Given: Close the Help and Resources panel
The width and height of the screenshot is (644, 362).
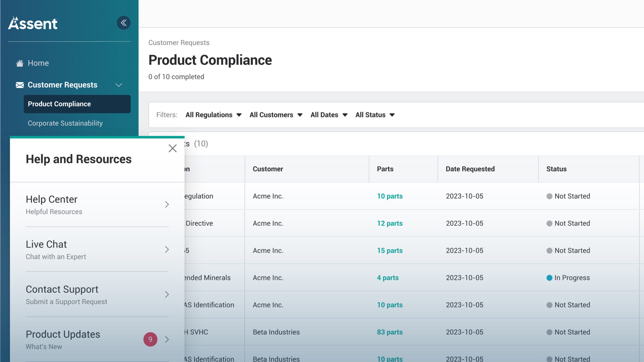Looking at the screenshot, I should [x=173, y=148].
